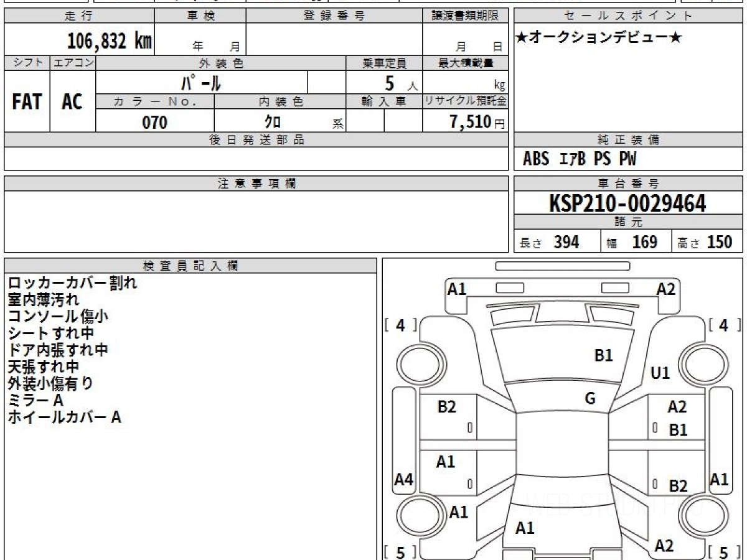
Task: Select the width value 幅 169
Action: [631, 242]
